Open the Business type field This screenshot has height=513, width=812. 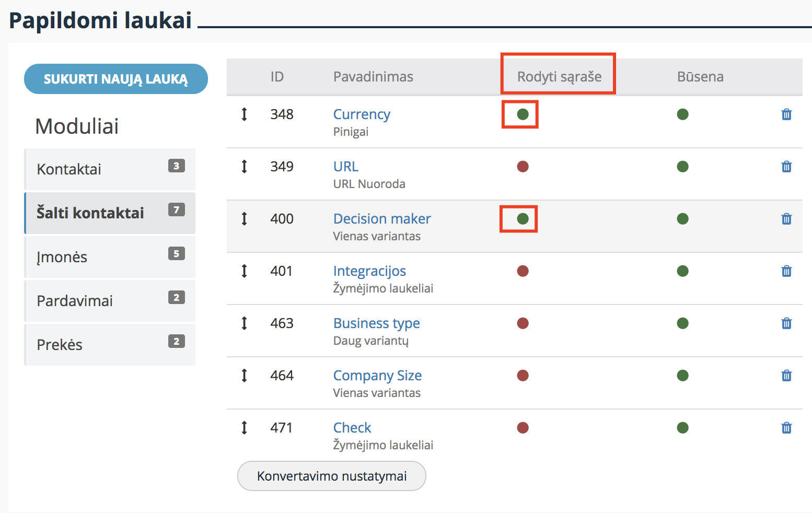(x=377, y=323)
